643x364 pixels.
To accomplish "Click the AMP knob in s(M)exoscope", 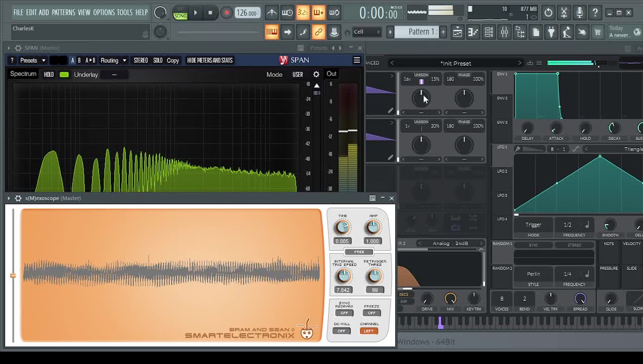I will click(x=373, y=227).
